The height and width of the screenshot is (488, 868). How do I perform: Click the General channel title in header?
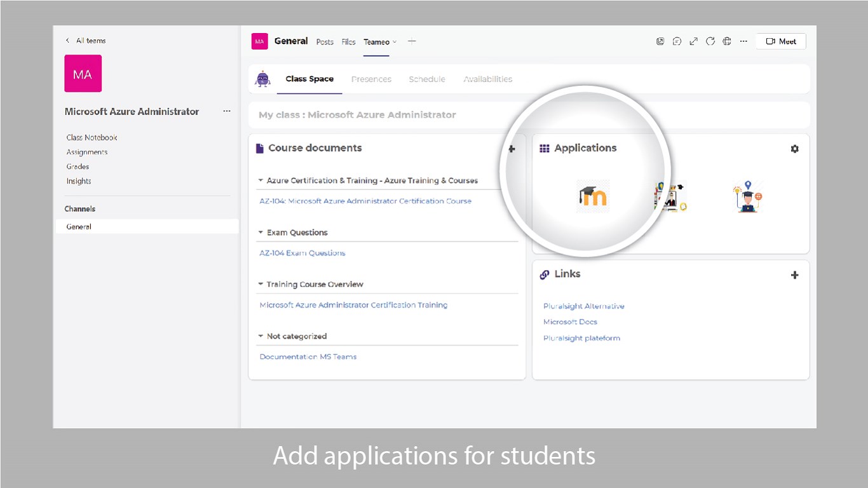(x=291, y=41)
